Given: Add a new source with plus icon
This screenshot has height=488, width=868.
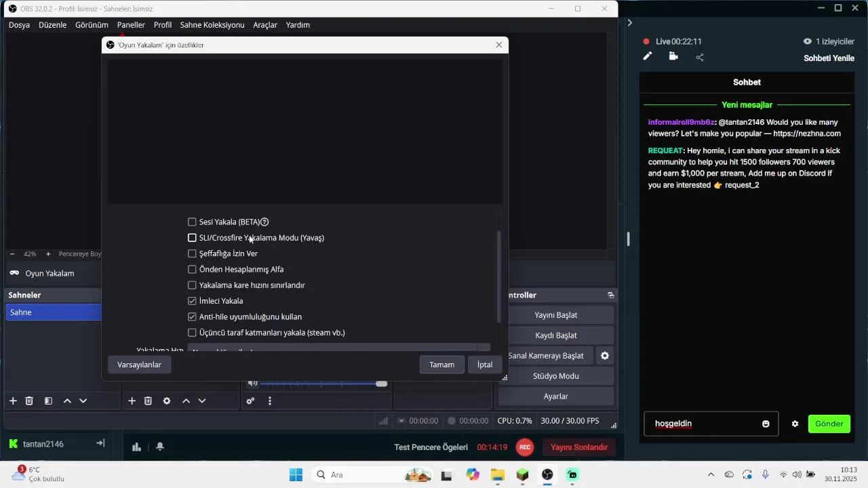Looking at the screenshot, I should (x=132, y=401).
